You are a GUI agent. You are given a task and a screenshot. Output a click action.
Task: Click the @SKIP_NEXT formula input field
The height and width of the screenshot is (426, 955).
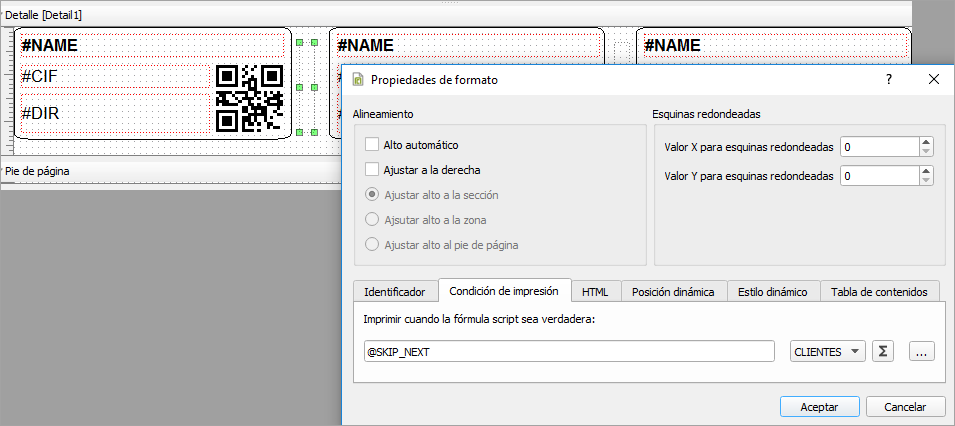pyautogui.click(x=570, y=352)
